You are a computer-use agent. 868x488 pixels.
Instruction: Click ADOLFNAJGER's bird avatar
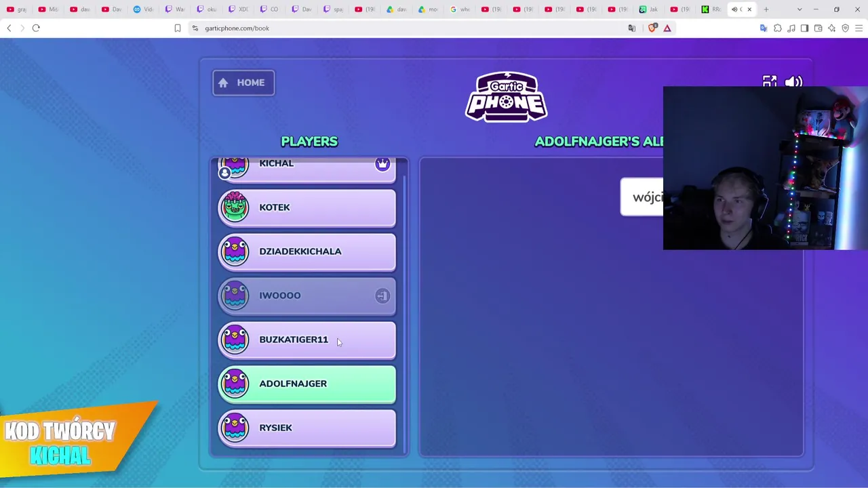pos(235,384)
